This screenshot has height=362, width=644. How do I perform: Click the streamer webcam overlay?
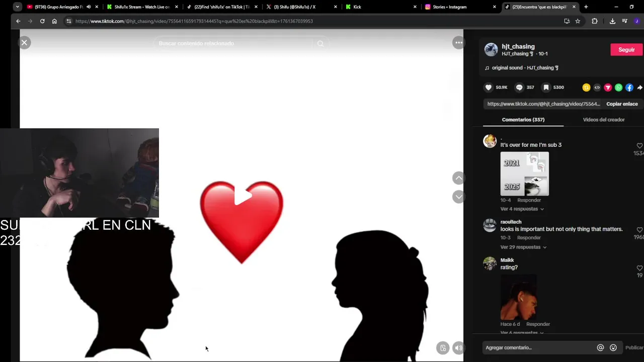coord(79,173)
